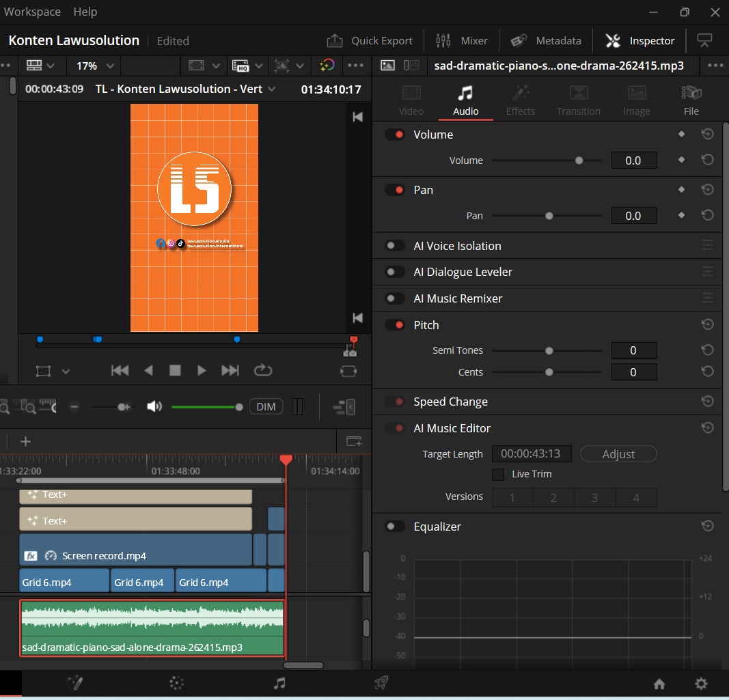Click the Cents slider handle
Image resolution: width=729 pixels, height=700 pixels.
click(549, 372)
